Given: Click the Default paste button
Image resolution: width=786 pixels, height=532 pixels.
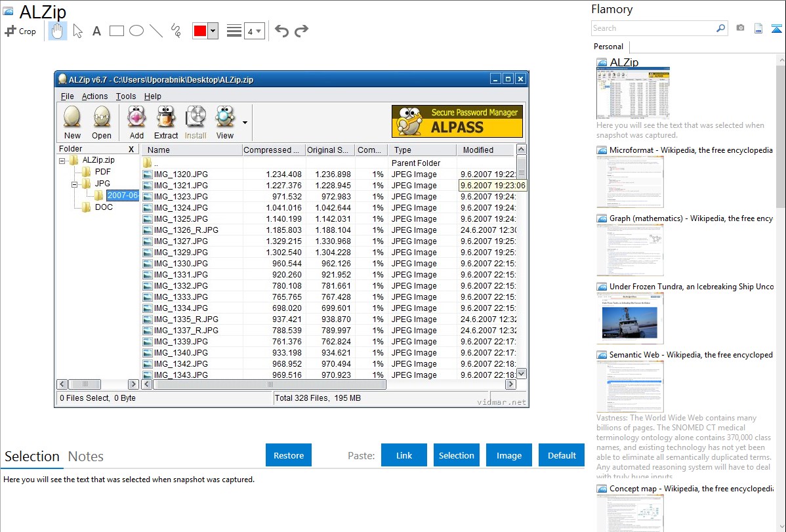Looking at the screenshot, I should [x=562, y=455].
